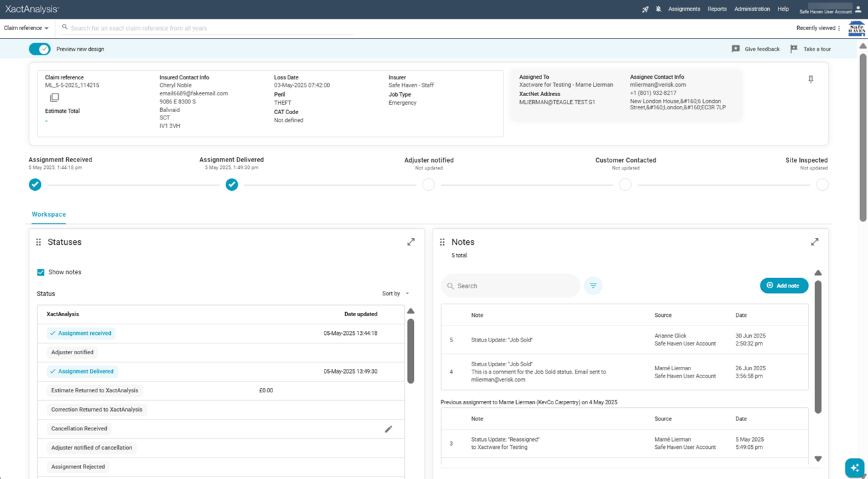Switch to the Workspace tab
Screen dimensions: 868x479
[x=49, y=215]
